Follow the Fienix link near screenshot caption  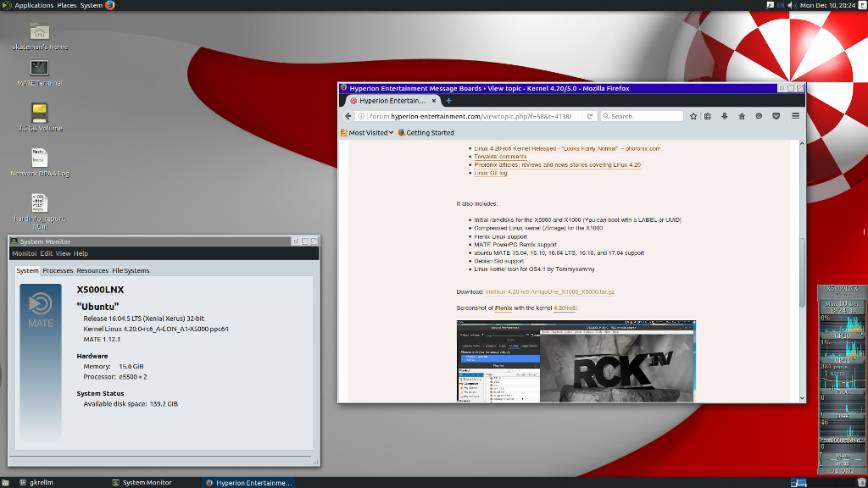coord(504,308)
